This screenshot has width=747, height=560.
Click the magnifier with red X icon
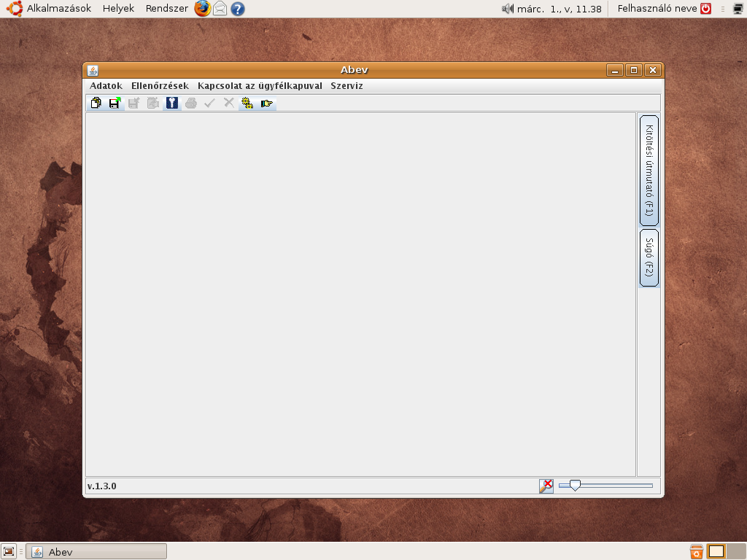546,486
